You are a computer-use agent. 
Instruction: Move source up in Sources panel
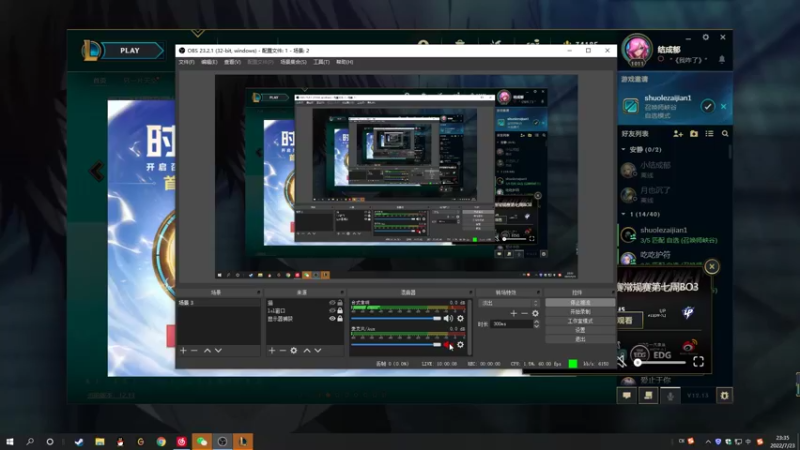pyautogui.click(x=307, y=351)
